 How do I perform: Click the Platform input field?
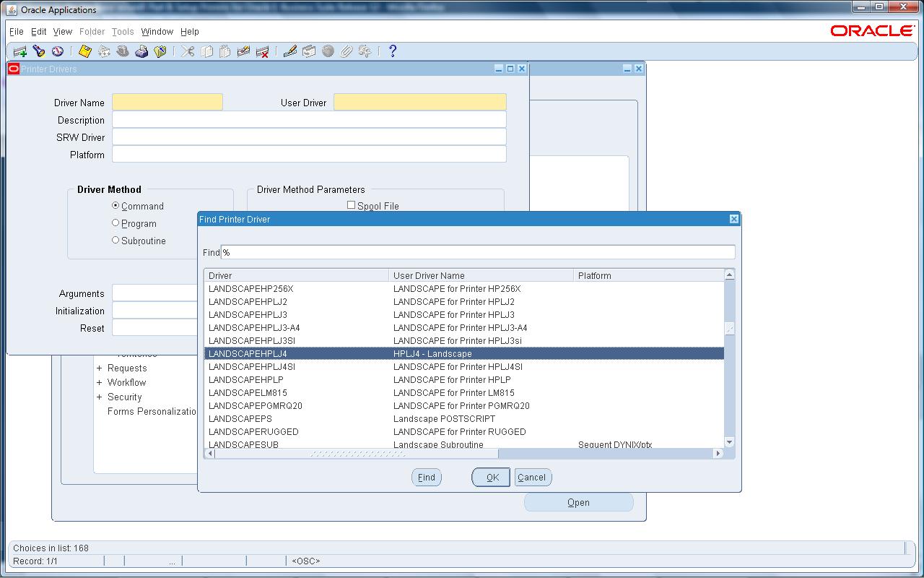309,155
